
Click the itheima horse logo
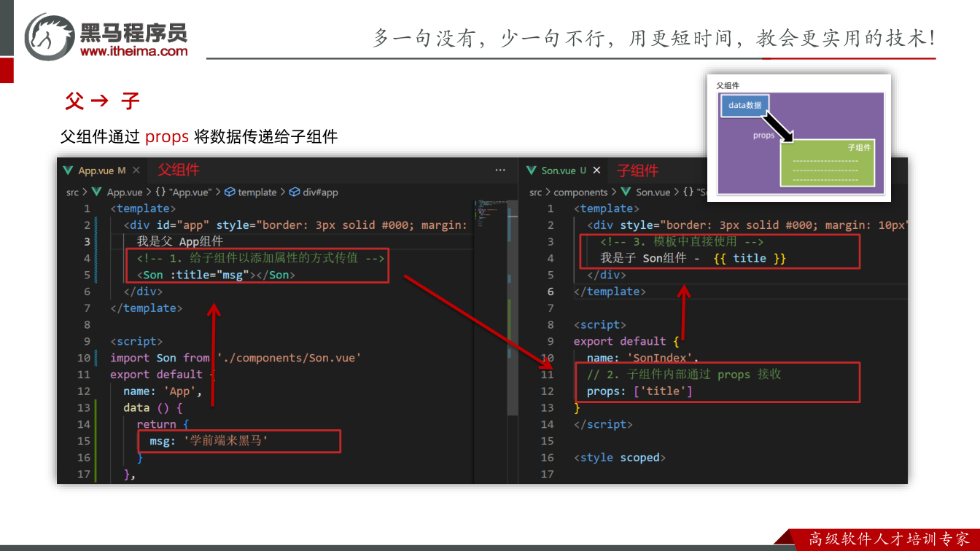coord(50,36)
